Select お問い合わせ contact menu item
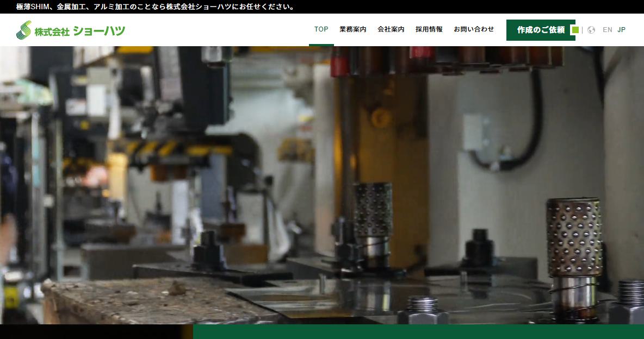 [x=474, y=29]
